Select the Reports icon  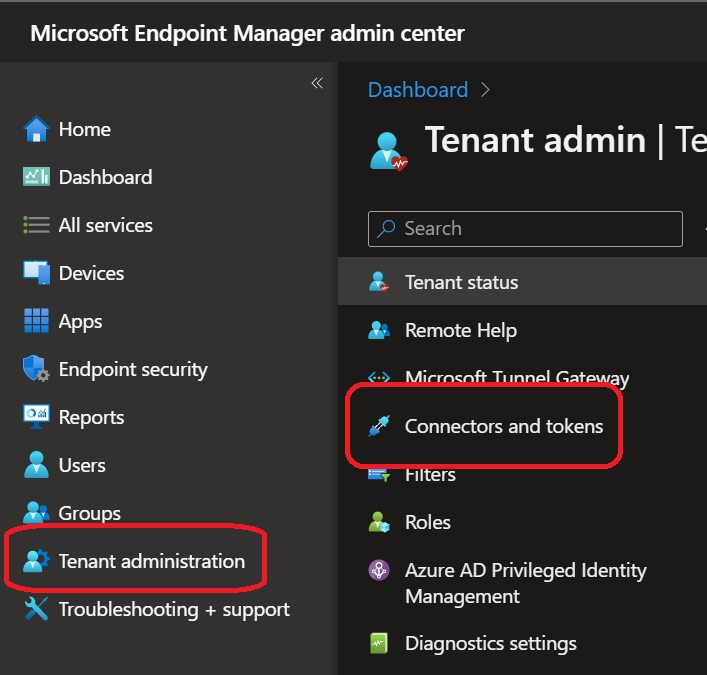36,417
